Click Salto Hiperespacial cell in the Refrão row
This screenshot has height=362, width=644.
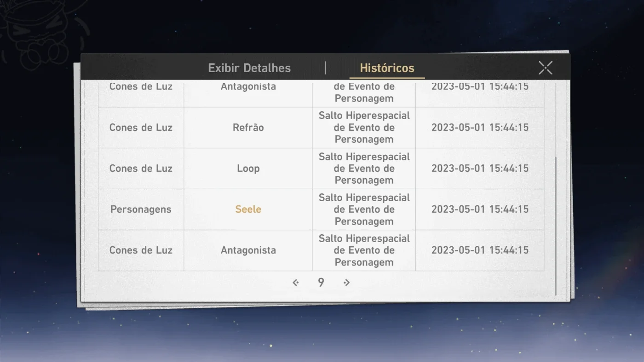pos(364,127)
